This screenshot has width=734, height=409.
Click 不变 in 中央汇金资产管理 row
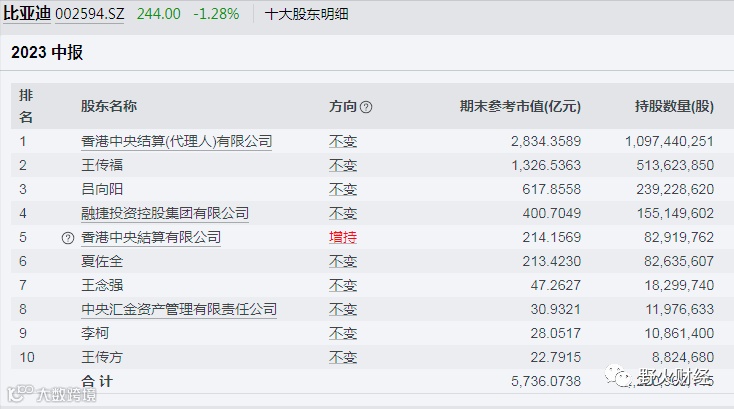(x=343, y=309)
